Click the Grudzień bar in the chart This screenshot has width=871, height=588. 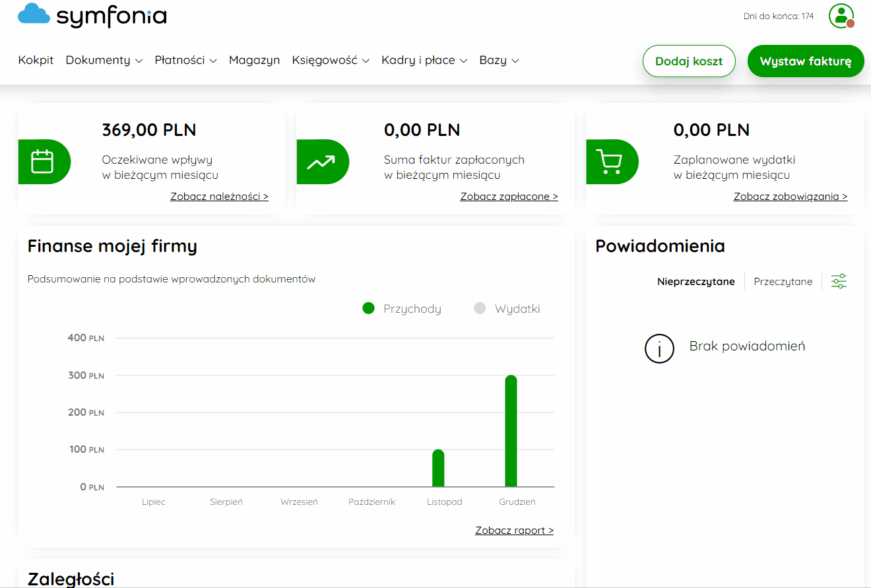pos(511,431)
